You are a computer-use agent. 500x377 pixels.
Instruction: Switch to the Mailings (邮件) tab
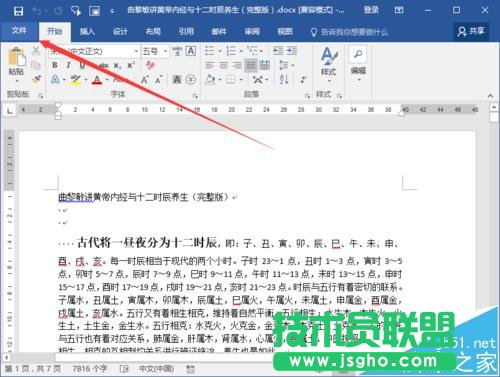click(x=219, y=32)
